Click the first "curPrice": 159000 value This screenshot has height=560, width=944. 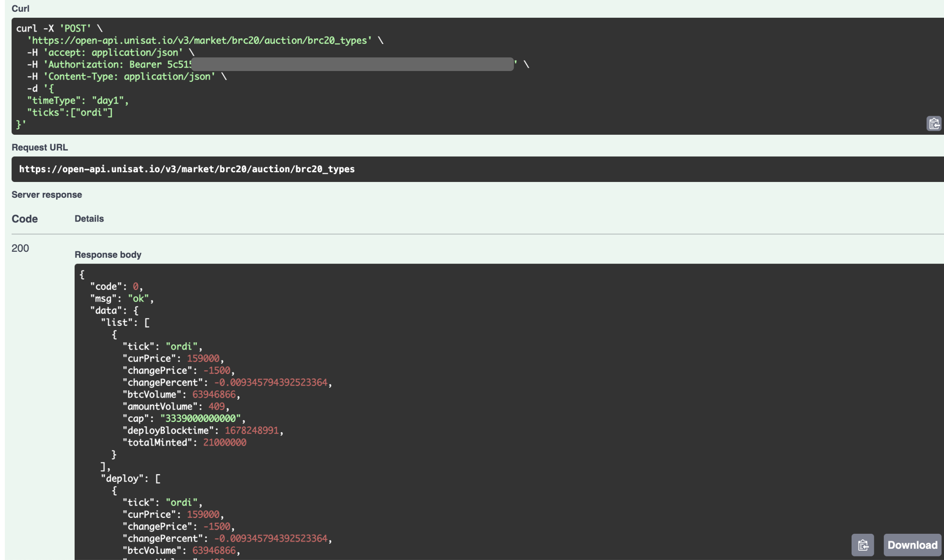tap(203, 358)
